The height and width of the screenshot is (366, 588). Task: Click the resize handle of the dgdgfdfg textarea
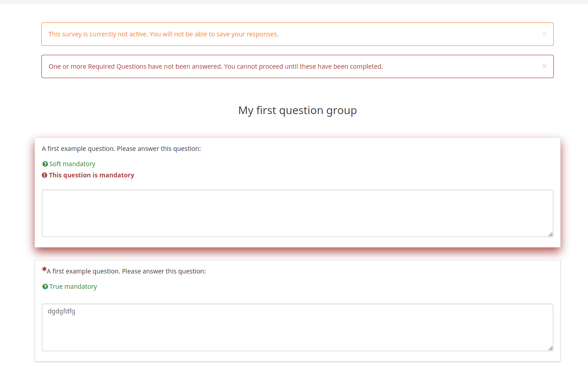pos(550,348)
